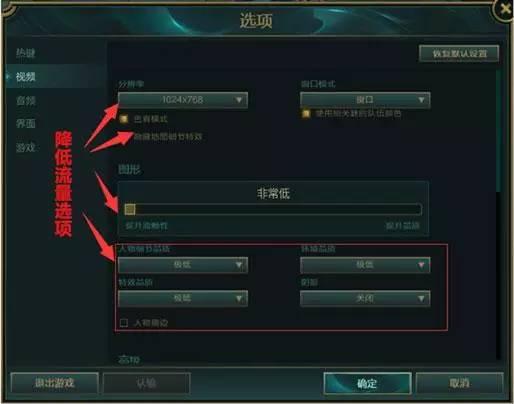Open the 1024x768 resolution dropdown
The image size is (514, 404).
[183, 100]
